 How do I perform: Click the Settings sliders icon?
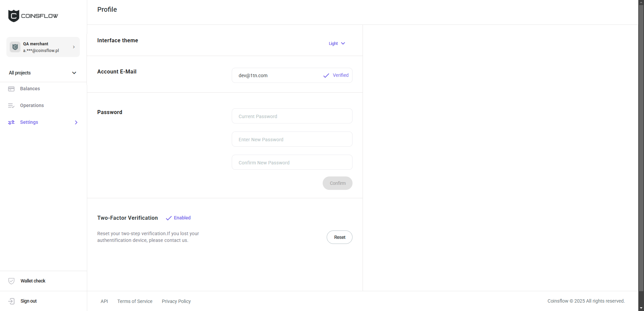tap(11, 122)
